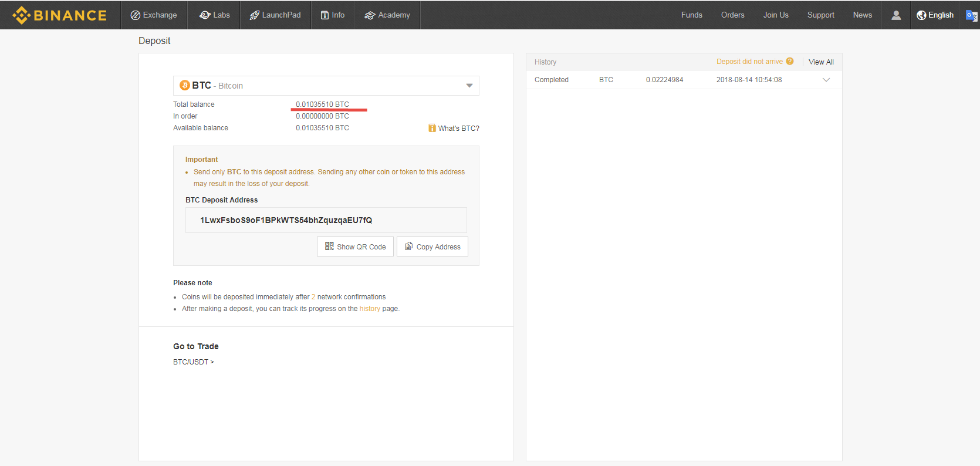The width and height of the screenshot is (980, 466).
Task: Click the total balance 0.01035510 BTC value
Action: click(x=322, y=104)
